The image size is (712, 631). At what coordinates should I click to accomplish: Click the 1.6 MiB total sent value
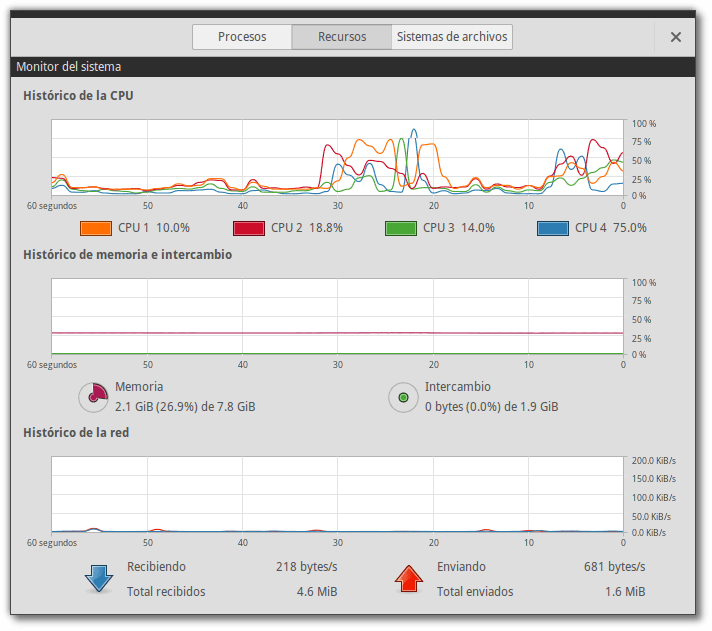(x=625, y=592)
